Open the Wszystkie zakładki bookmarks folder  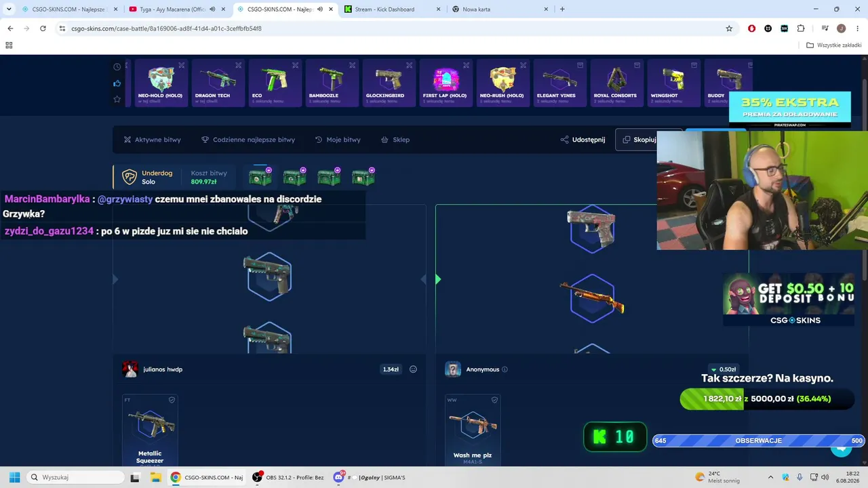(834, 45)
